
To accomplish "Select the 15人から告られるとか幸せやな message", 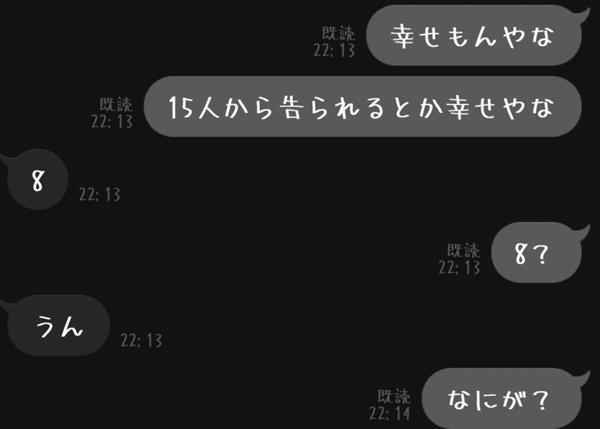I will pos(363,106).
